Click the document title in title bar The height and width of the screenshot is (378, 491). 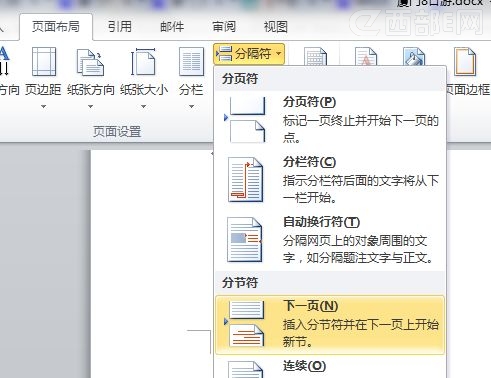point(440,3)
